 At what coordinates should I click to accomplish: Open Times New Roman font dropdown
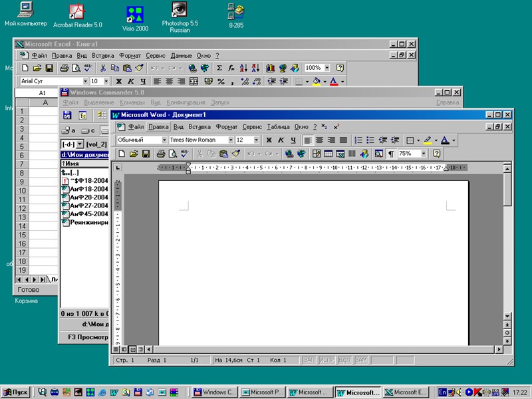pyautogui.click(x=231, y=140)
